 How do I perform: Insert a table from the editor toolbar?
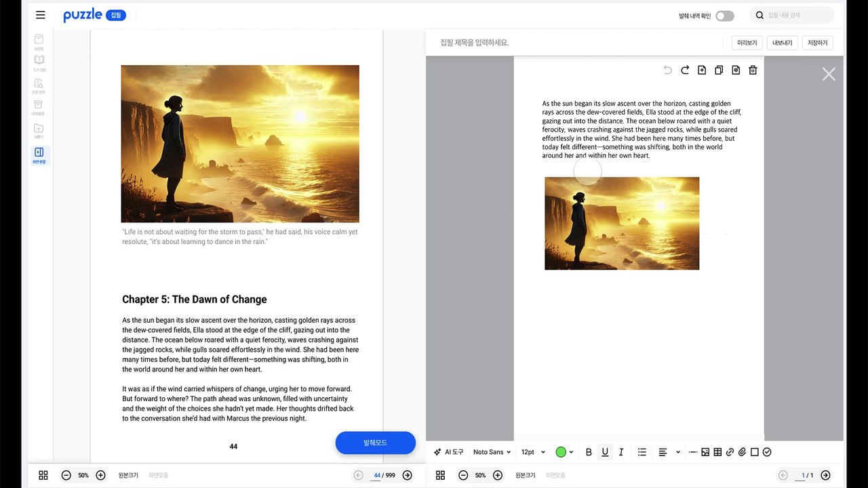(x=717, y=452)
